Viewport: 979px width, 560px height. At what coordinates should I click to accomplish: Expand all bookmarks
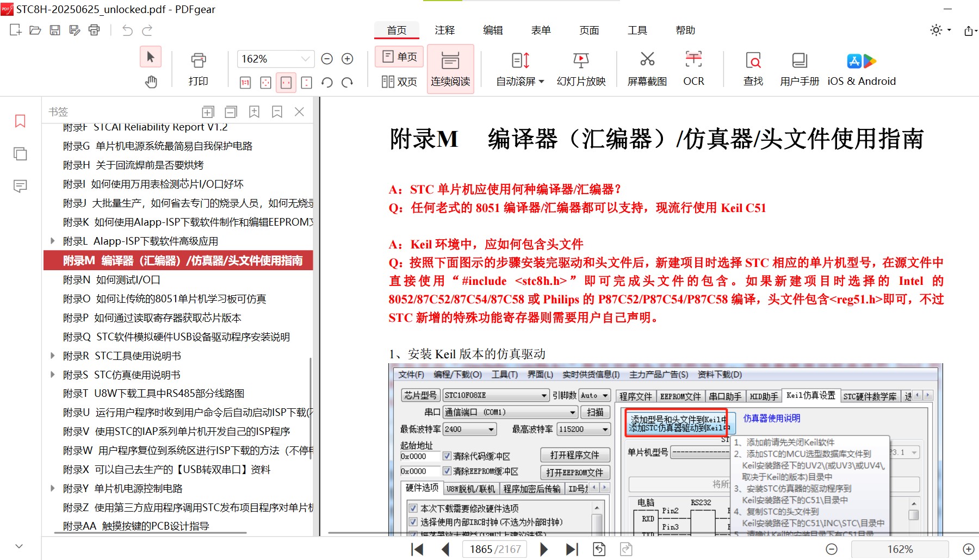pos(208,112)
